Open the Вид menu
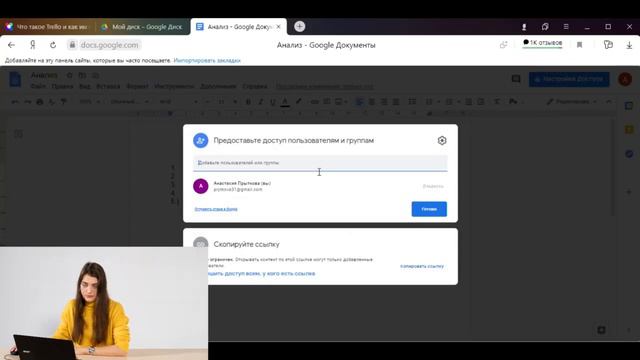This screenshot has height=360, width=640. [x=84, y=87]
